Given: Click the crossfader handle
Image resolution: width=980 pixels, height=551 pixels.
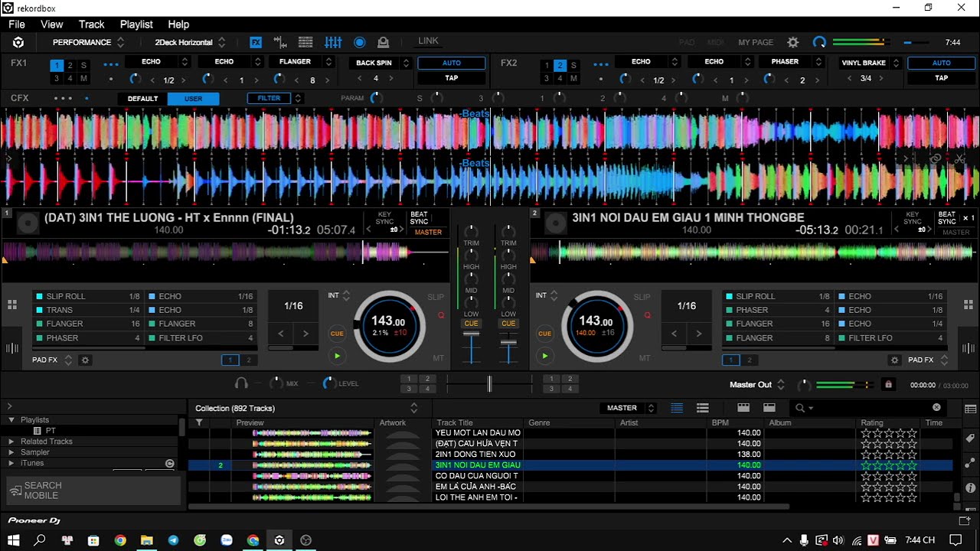Looking at the screenshot, I should (x=489, y=383).
